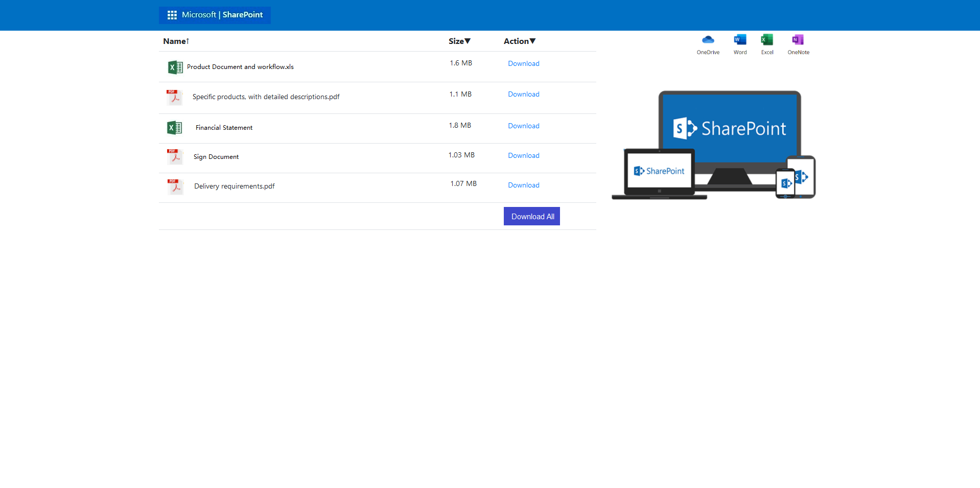Click the 1.6 MB size value
The height and width of the screenshot is (488, 980).
click(x=461, y=63)
